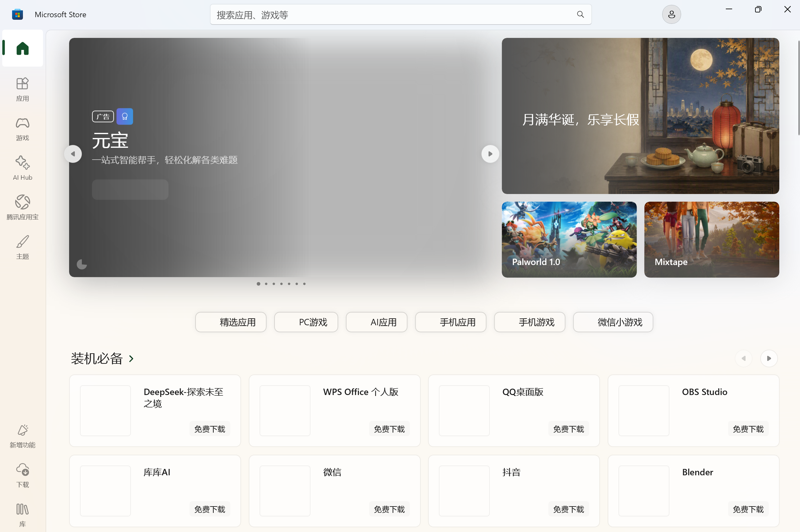Open the 应用 apps section
The height and width of the screenshot is (532, 800).
[x=22, y=90]
